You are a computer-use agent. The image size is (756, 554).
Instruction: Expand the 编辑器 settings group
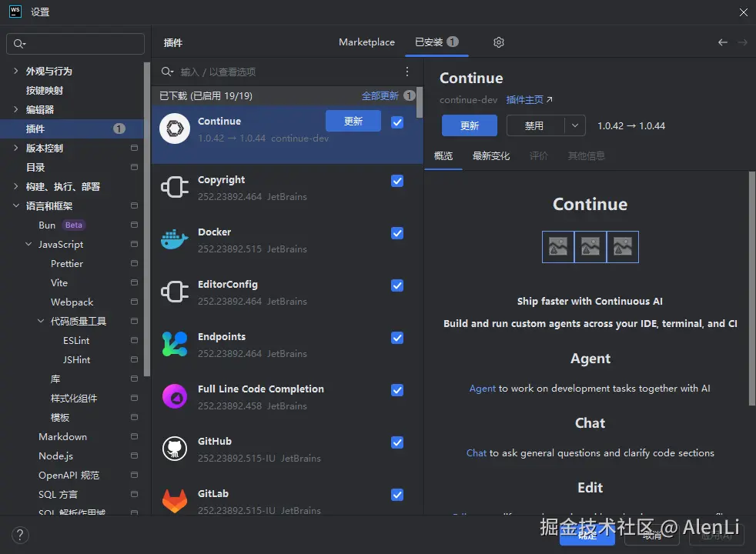(x=16, y=109)
